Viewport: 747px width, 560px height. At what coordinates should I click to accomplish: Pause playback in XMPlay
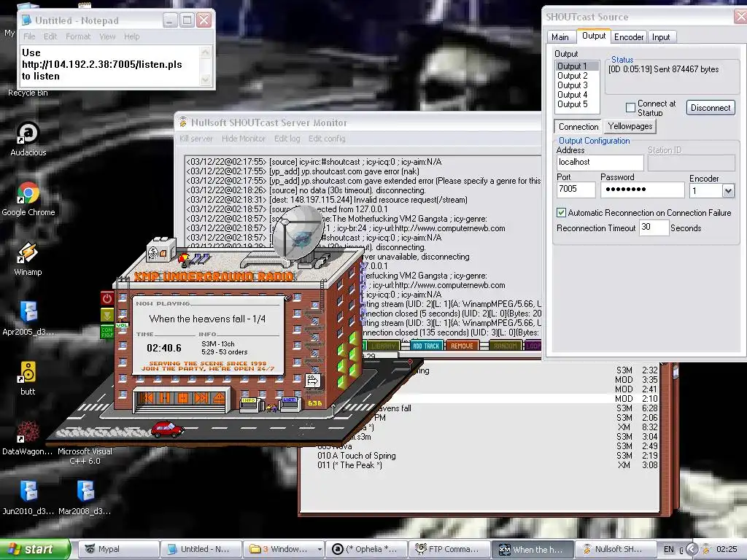(165, 397)
